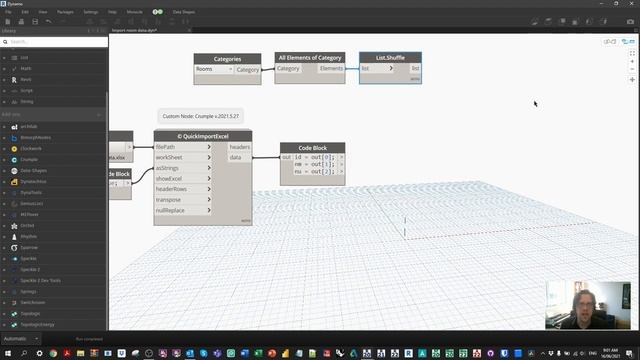
Task: Select the Speckle 2 Dev Tools entry
Action: pos(40,281)
